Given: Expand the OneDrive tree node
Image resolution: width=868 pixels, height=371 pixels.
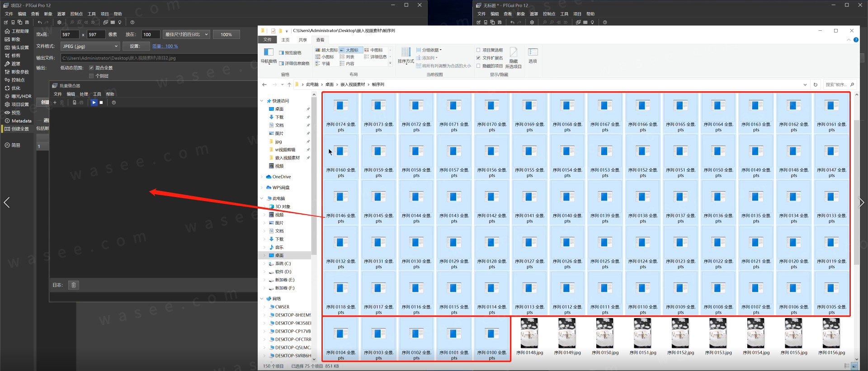Looking at the screenshot, I should [x=262, y=177].
